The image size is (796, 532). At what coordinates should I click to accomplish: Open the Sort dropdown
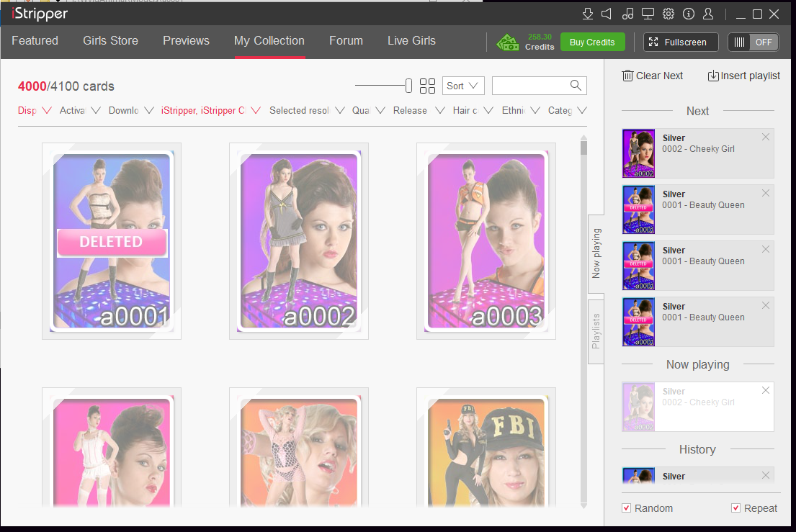(463, 86)
